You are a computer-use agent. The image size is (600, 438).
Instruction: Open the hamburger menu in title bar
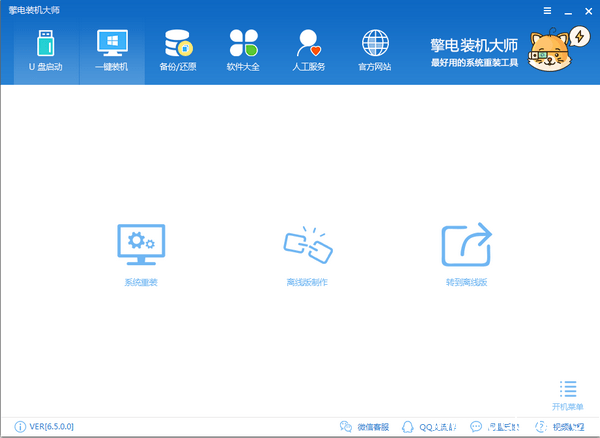click(546, 9)
